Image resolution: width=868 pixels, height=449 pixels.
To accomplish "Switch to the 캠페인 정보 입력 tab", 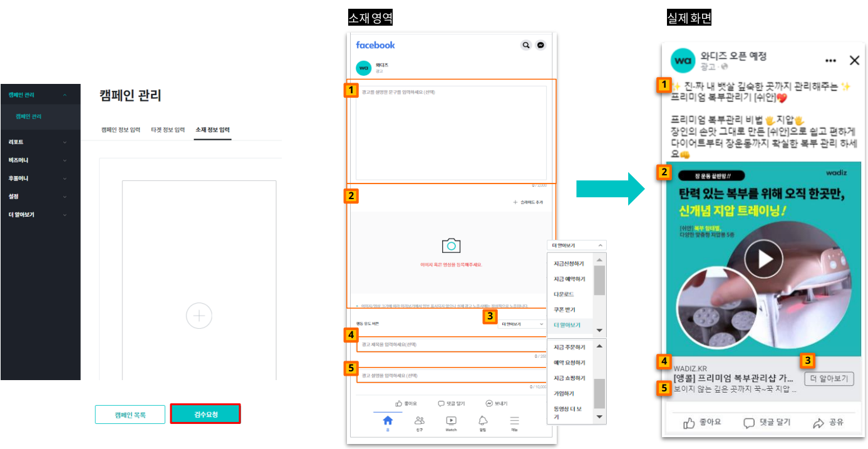I will pyautogui.click(x=121, y=130).
